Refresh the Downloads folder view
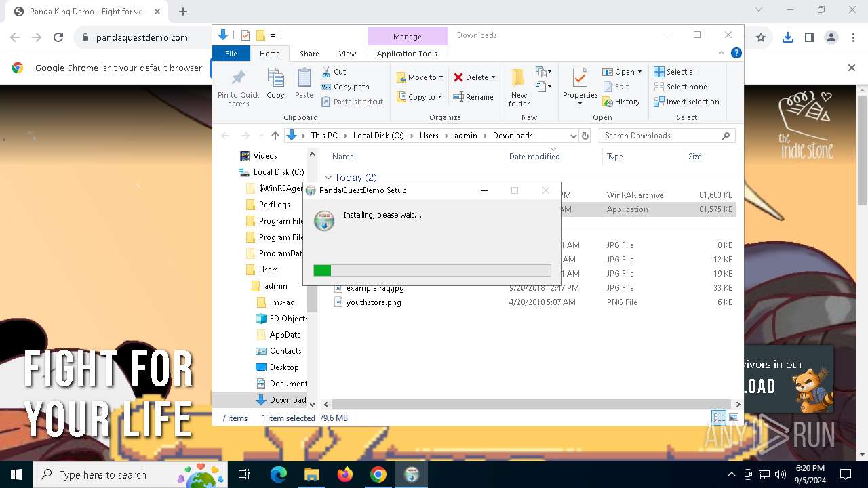868x488 pixels. (585, 136)
